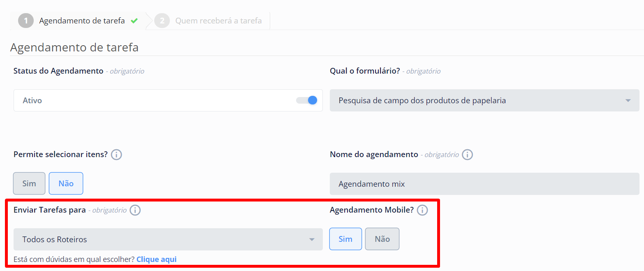Image resolution: width=644 pixels, height=271 pixels.
Task: Click the info icon beside Permite selecionar itens
Action: (116, 155)
